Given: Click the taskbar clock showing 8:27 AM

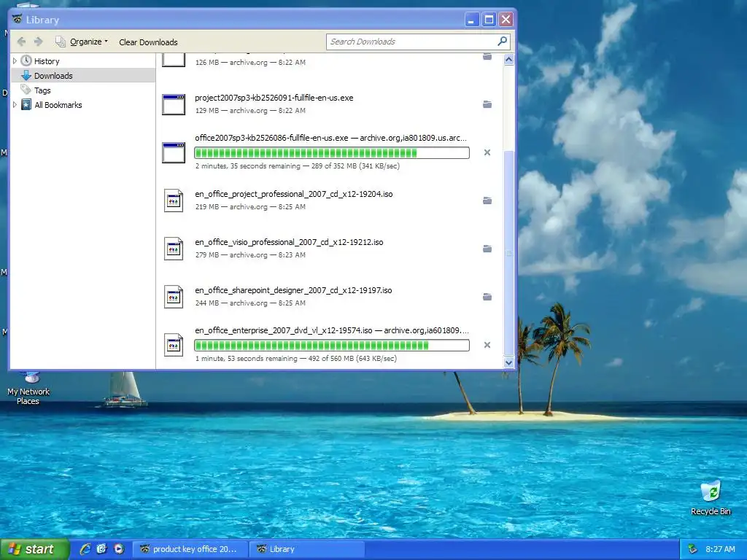Looking at the screenshot, I should (x=720, y=549).
